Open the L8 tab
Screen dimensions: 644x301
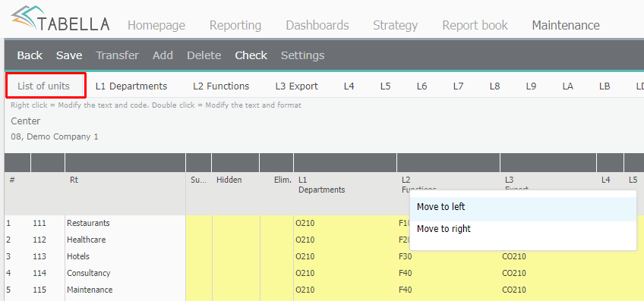click(494, 86)
